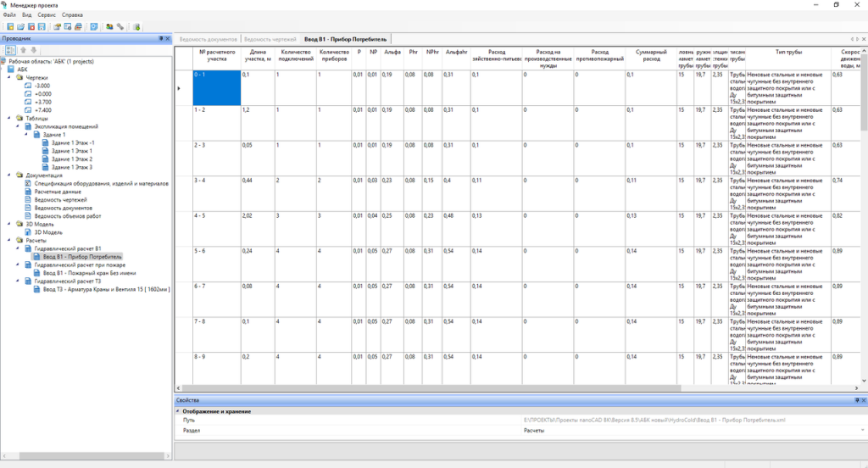This screenshot has height=468, width=868.
Task: Click the export icon with green arrow
Action: click(x=137, y=27)
